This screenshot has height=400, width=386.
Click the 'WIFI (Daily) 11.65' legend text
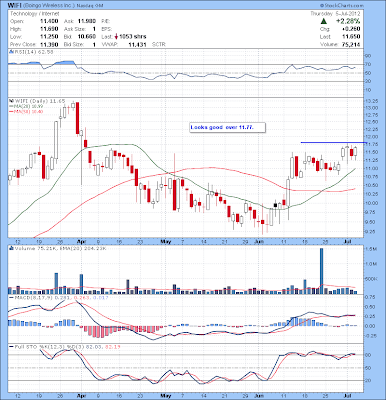tap(39, 101)
